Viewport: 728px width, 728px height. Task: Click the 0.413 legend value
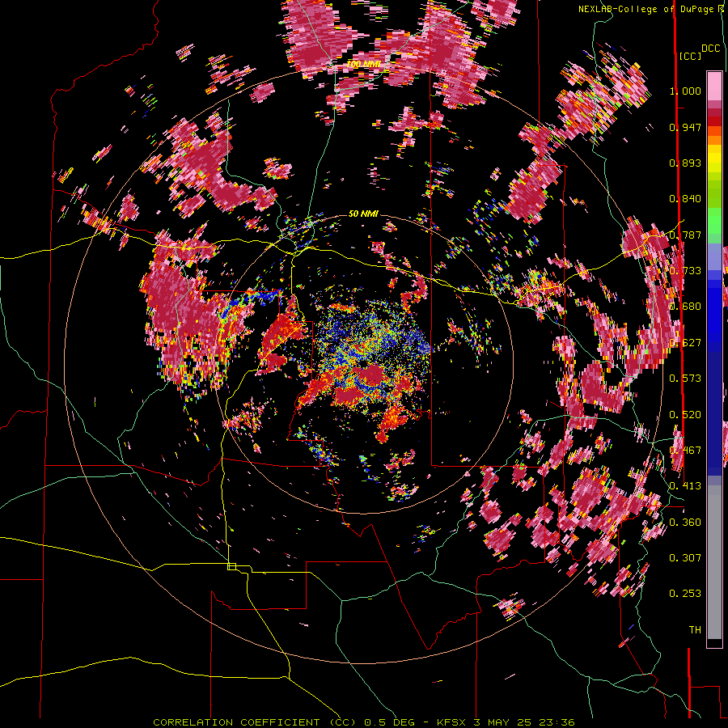685,486
